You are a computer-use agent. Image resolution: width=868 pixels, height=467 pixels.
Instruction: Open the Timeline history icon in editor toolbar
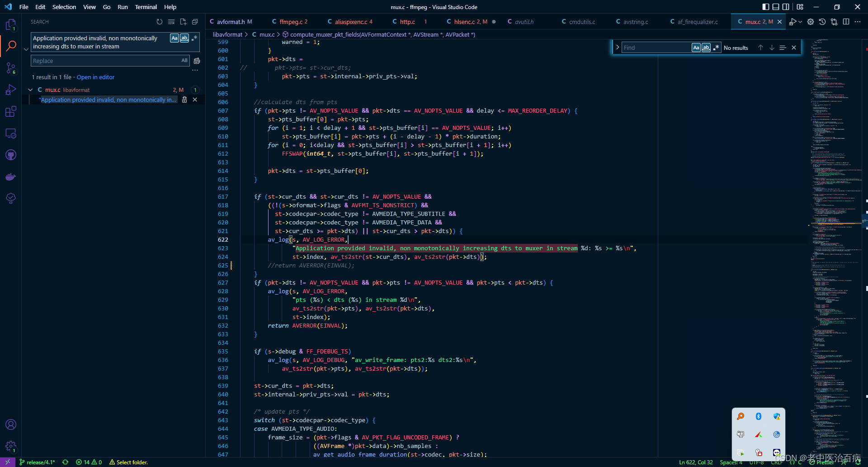coord(822,21)
